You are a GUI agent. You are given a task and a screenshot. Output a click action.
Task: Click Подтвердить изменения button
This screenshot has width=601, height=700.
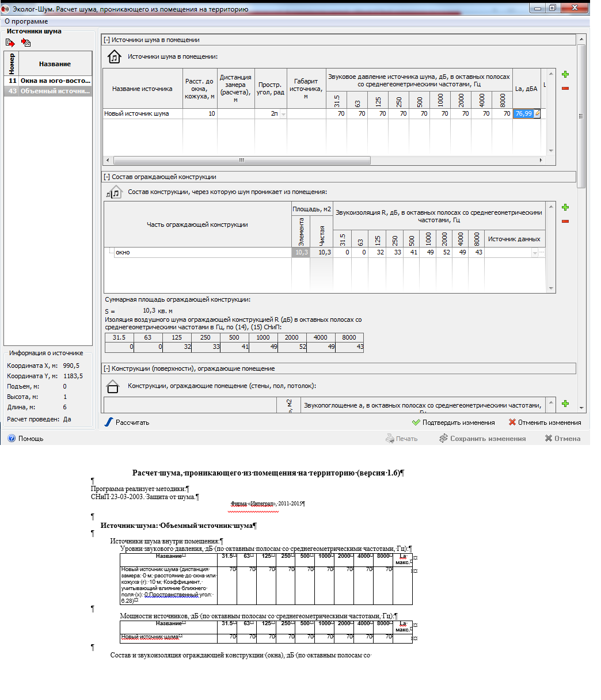tap(453, 423)
